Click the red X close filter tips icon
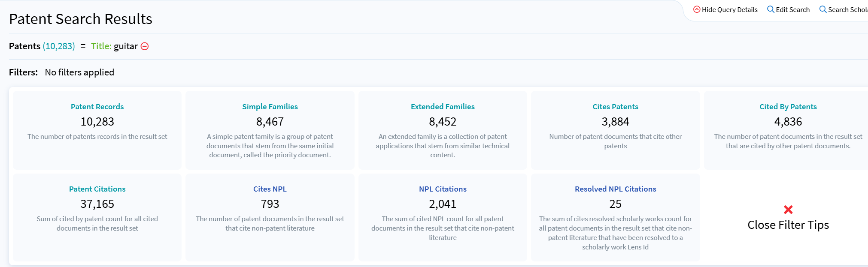868x267 pixels. [788, 210]
